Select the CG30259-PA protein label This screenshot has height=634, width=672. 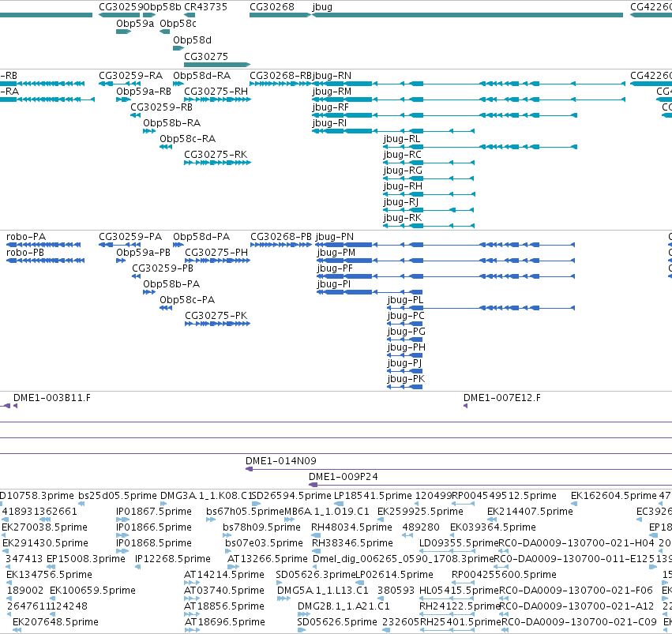pyautogui.click(x=130, y=237)
